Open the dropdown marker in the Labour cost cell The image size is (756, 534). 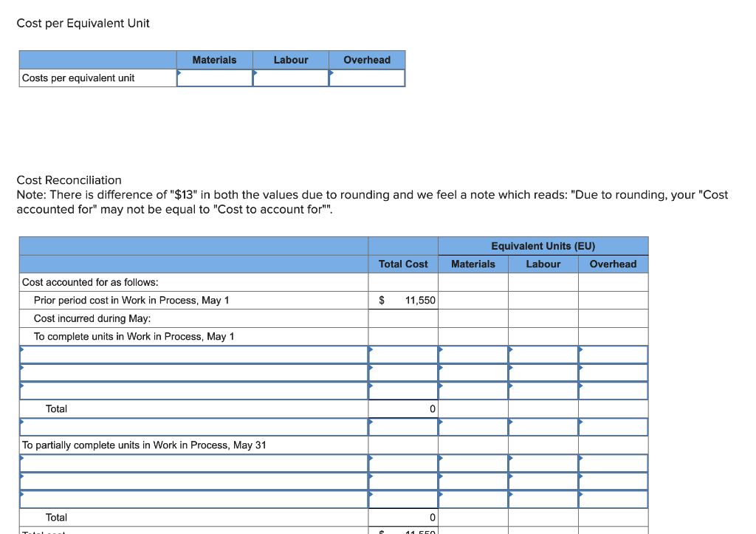click(x=255, y=74)
